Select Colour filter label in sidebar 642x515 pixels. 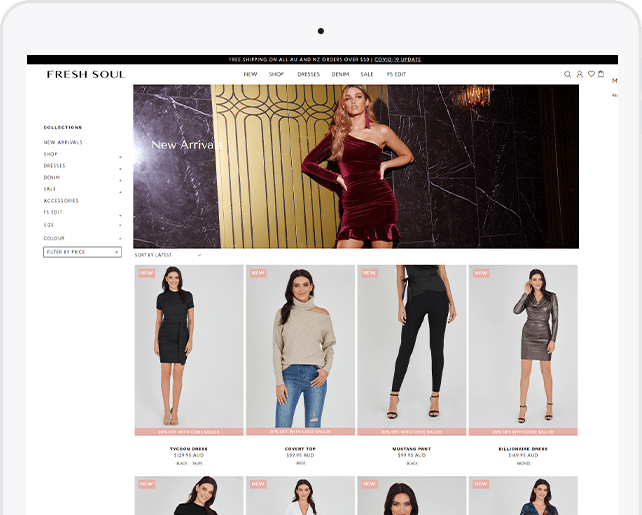[x=54, y=238]
